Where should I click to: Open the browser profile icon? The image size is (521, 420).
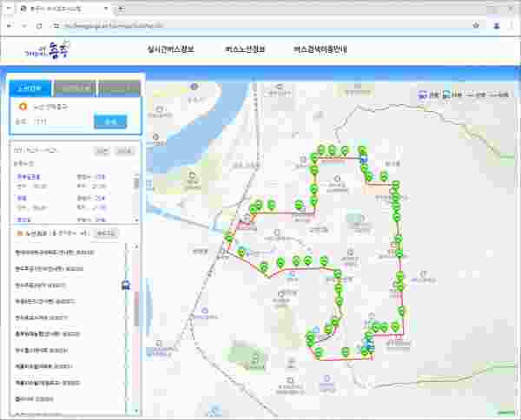coord(492,26)
